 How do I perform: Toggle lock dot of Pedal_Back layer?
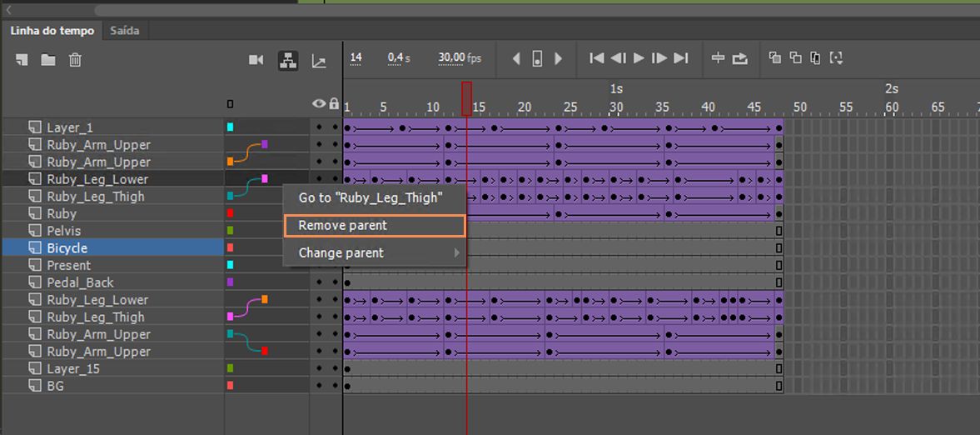point(335,282)
